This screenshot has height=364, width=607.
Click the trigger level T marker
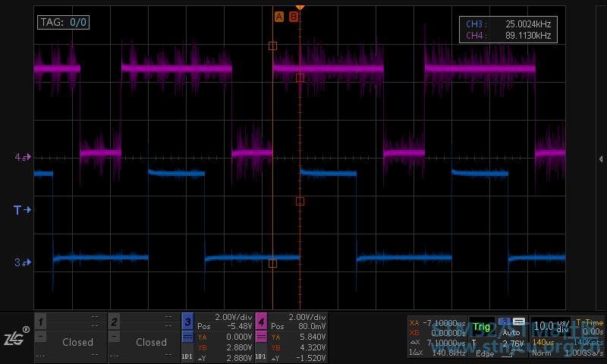(x=22, y=210)
